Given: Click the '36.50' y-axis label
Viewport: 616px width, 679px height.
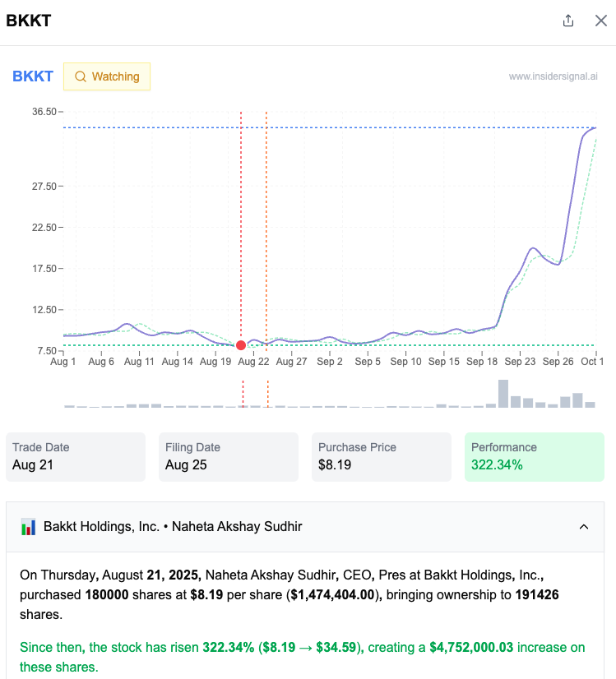Looking at the screenshot, I should coord(44,112).
